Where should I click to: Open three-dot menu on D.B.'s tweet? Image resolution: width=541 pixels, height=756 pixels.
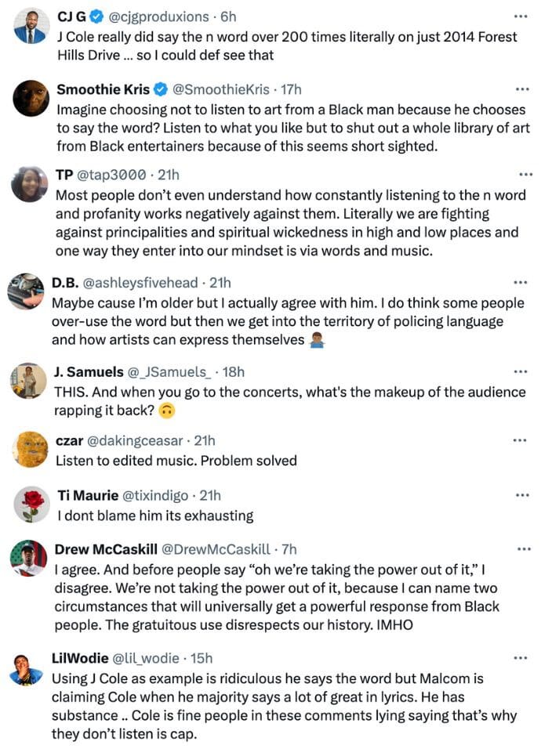click(521, 283)
